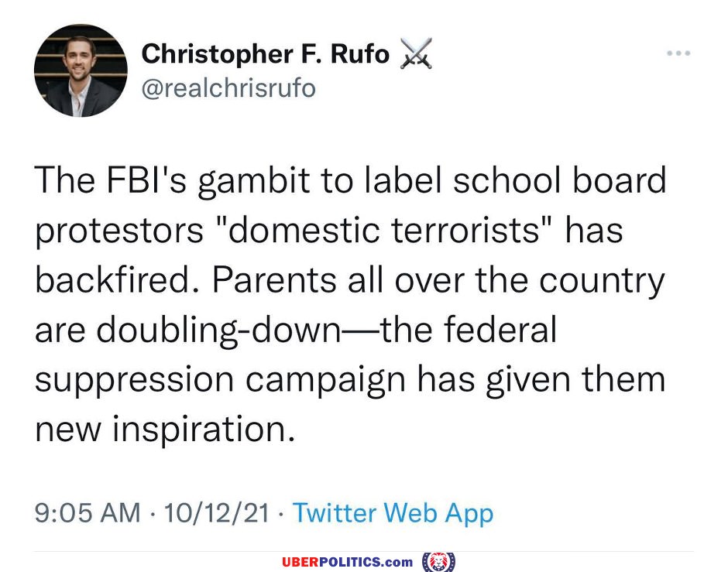
Task: Open the "Christopher F. Rufo" display name
Action: tap(266, 54)
